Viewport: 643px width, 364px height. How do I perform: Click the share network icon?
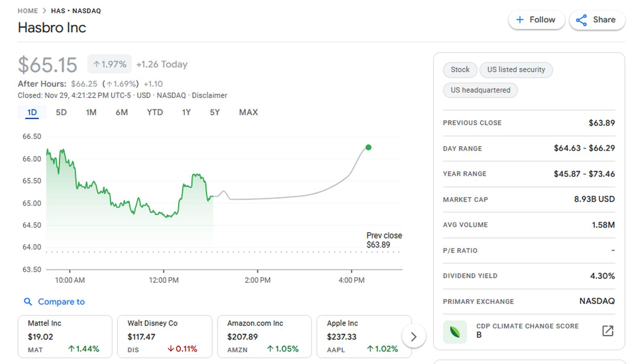[x=581, y=20]
